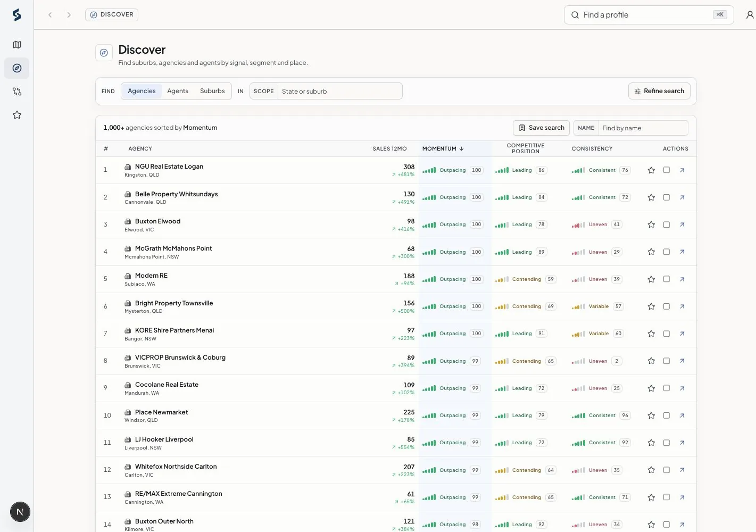The width and height of the screenshot is (756, 532).
Task: Click Consistent 96 badge for Place Newmarket
Action: click(x=601, y=415)
